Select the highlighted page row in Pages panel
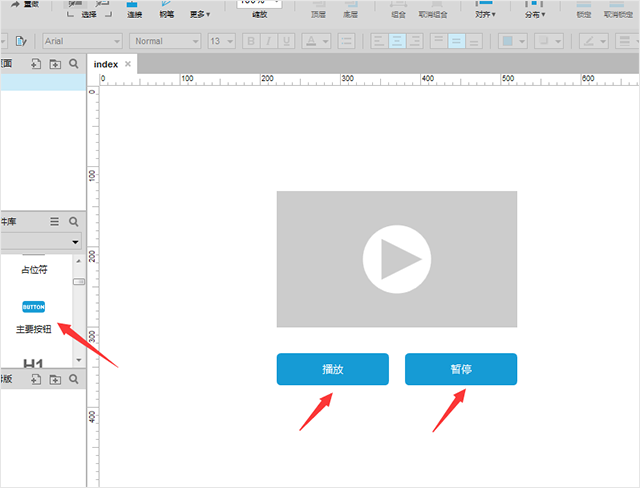 tap(43, 82)
